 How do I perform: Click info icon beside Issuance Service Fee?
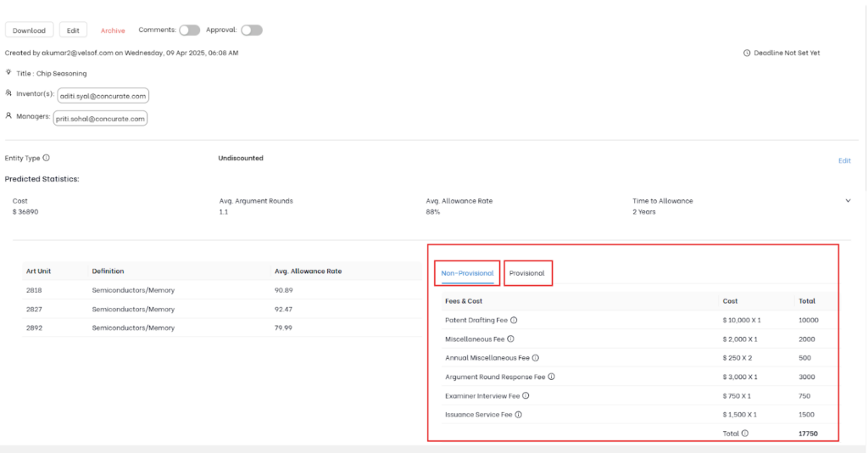pos(518,415)
